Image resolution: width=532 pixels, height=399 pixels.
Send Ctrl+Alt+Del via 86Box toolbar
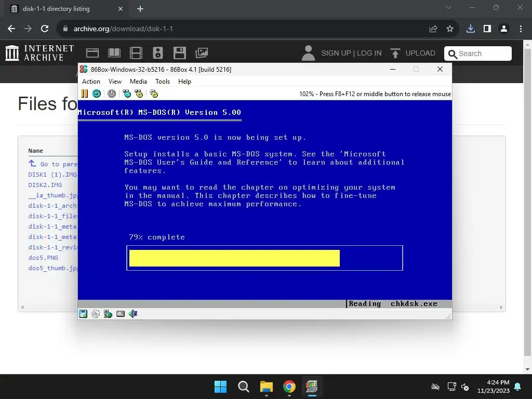127,94
